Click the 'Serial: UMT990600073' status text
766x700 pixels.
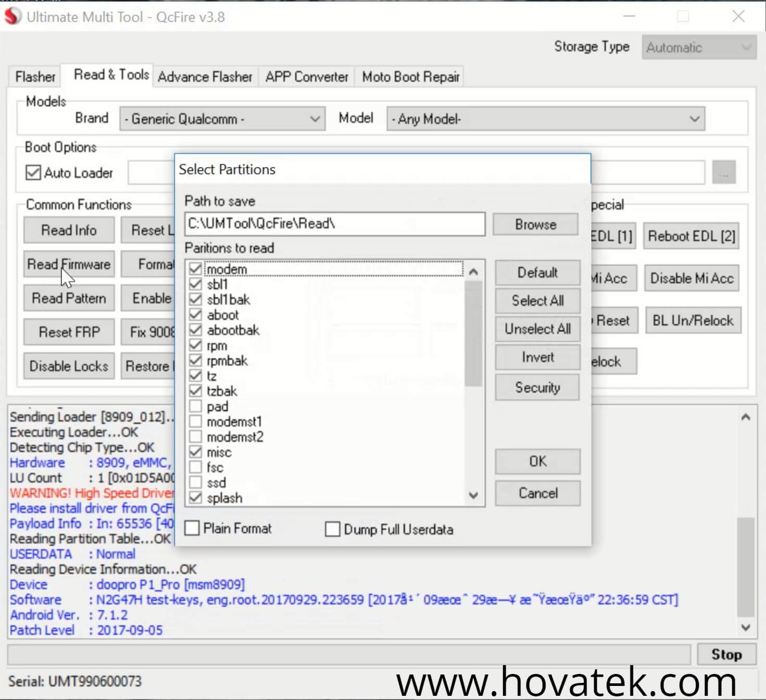(x=75, y=681)
